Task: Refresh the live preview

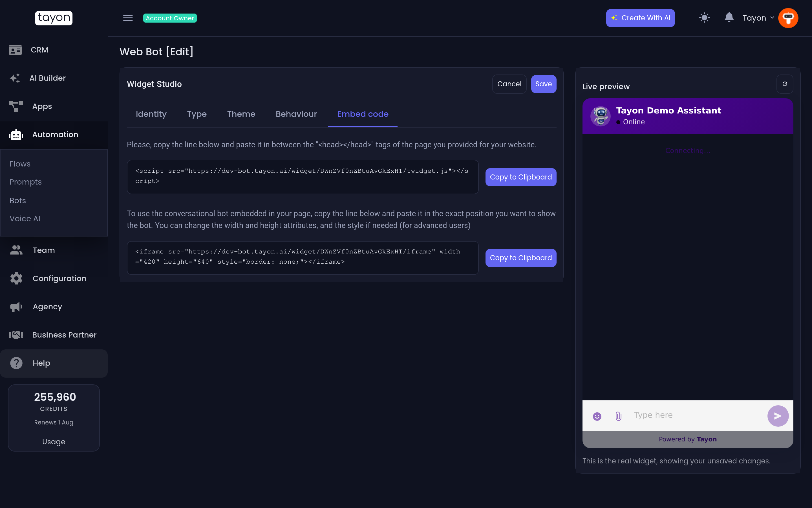Action: point(784,84)
